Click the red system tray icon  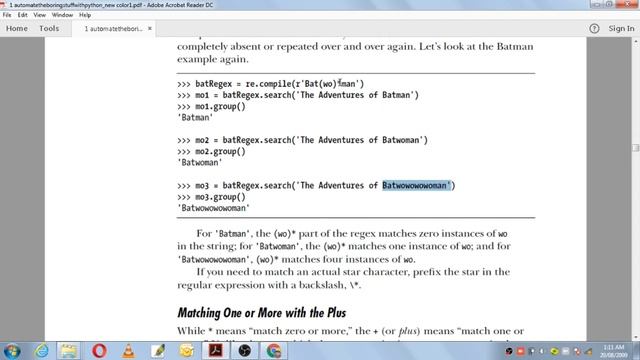point(520,351)
